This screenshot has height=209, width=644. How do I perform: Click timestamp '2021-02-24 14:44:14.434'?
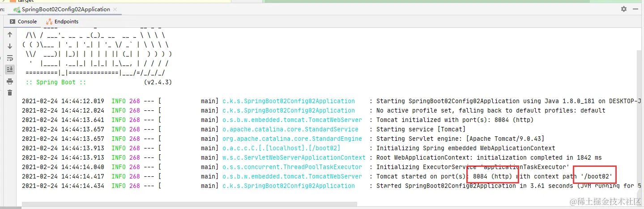click(63, 186)
